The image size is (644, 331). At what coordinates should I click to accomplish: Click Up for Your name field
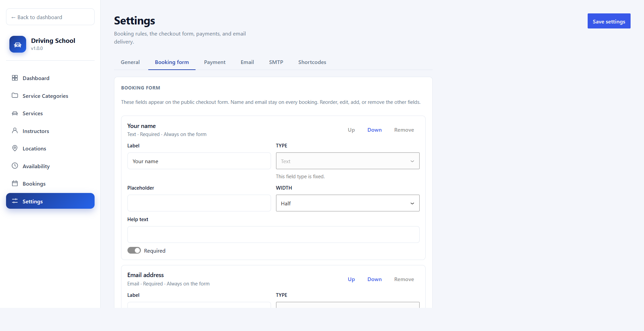[x=351, y=130]
